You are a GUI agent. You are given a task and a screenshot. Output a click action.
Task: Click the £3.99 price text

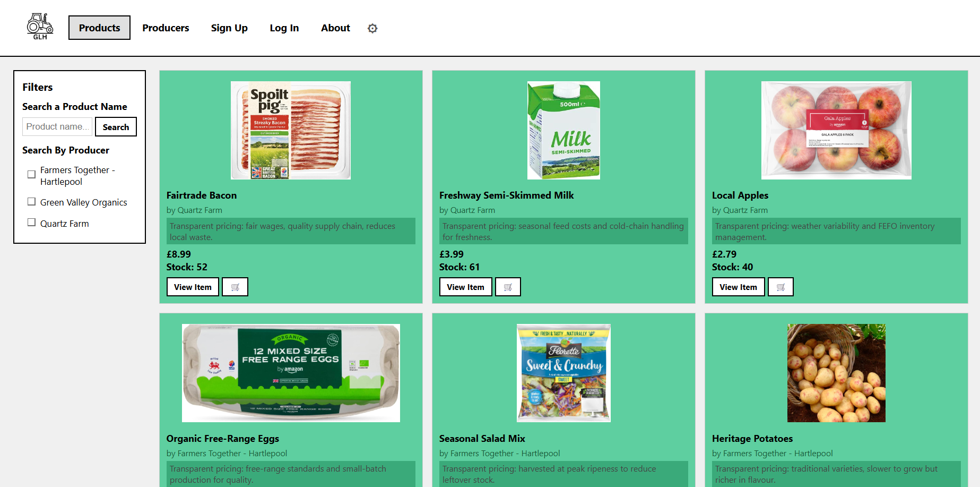(x=452, y=254)
